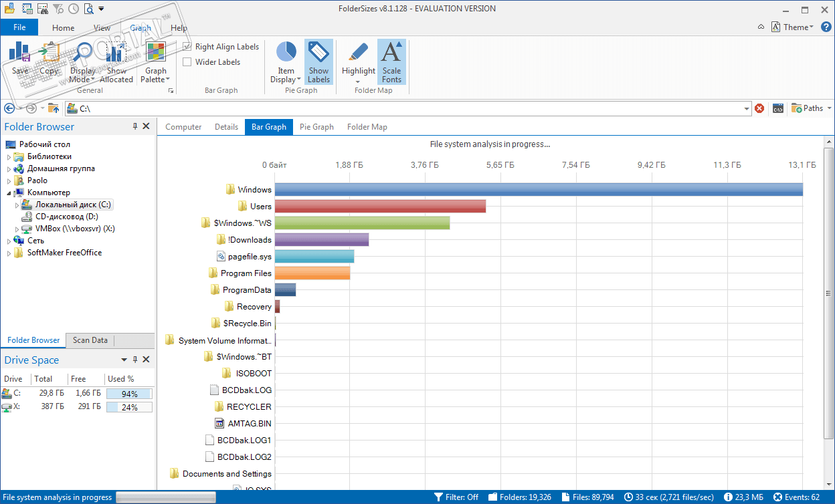The width and height of the screenshot is (835, 504).
Task: Select SoftMaker FreeOffice tree item
Action: (x=64, y=253)
